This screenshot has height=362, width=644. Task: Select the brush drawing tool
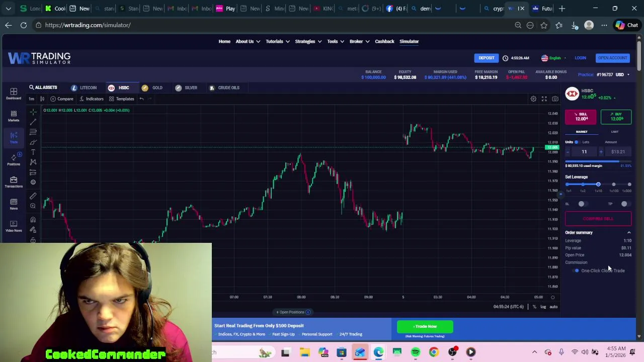point(33,142)
